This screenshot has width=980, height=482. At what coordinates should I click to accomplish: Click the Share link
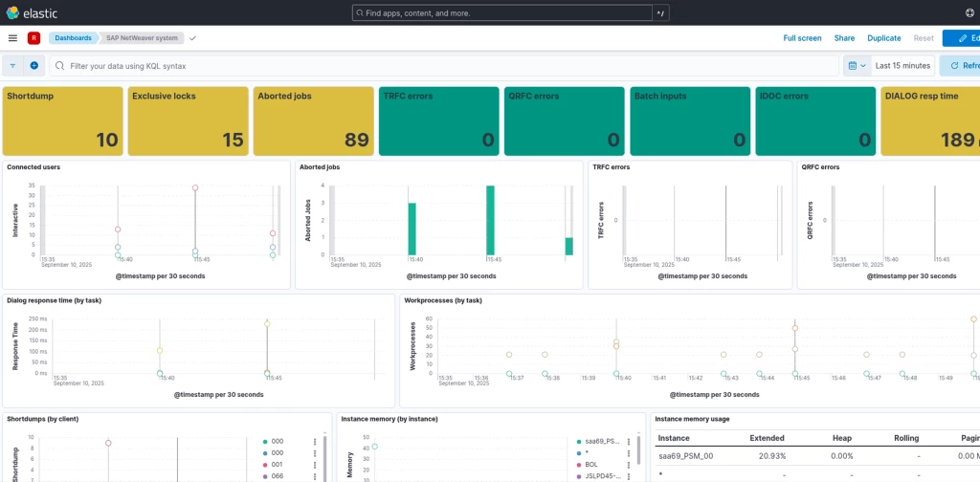pos(844,38)
